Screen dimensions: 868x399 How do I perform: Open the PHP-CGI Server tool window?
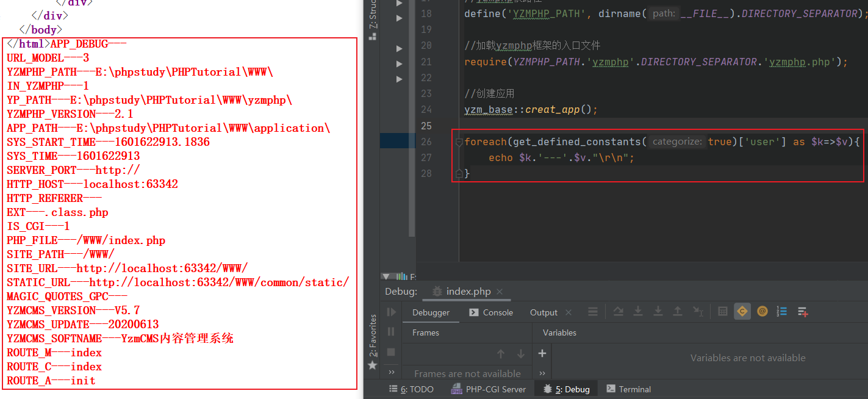click(x=487, y=389)
